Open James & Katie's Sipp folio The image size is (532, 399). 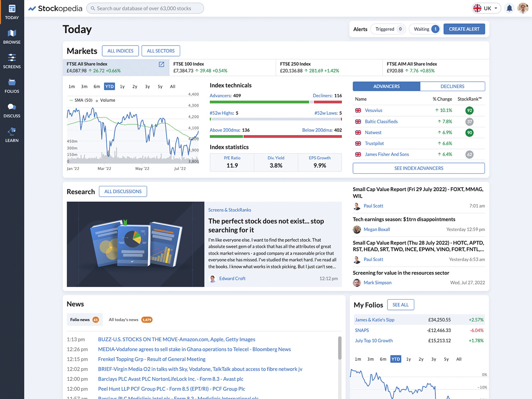375,320
